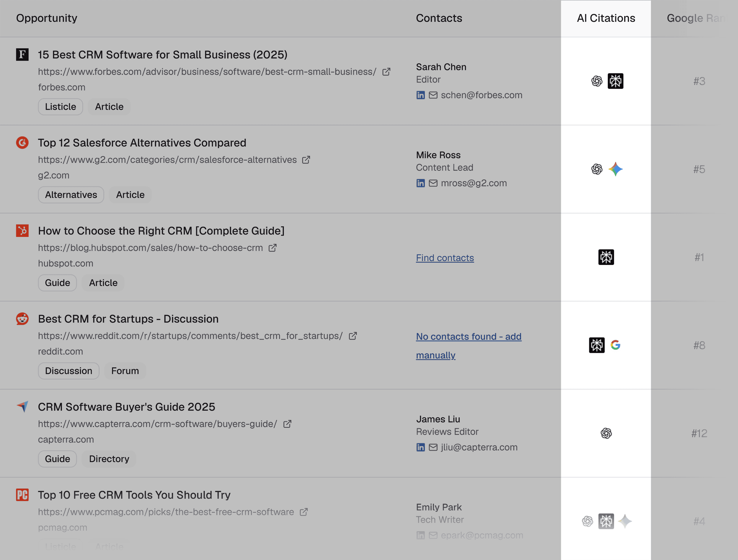Click the Directory tag
The image size is (738, 560).
tap(109, 459)
